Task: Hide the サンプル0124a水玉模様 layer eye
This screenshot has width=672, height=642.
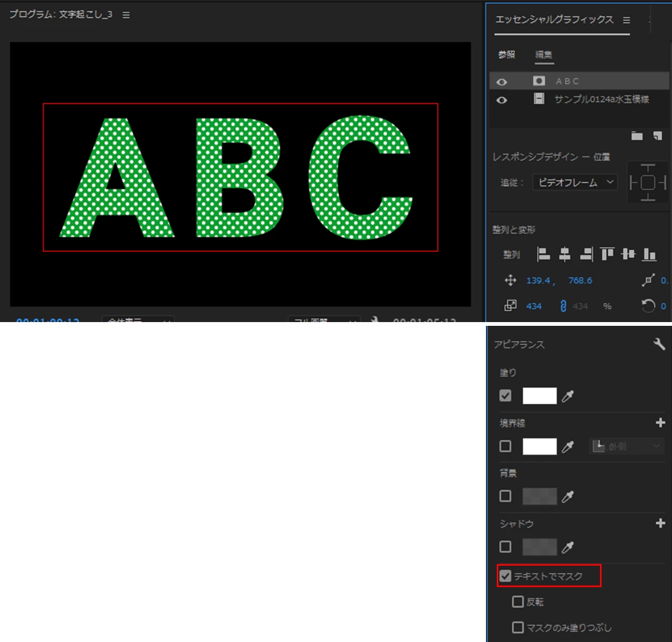Action: click(x=502, y=100)
